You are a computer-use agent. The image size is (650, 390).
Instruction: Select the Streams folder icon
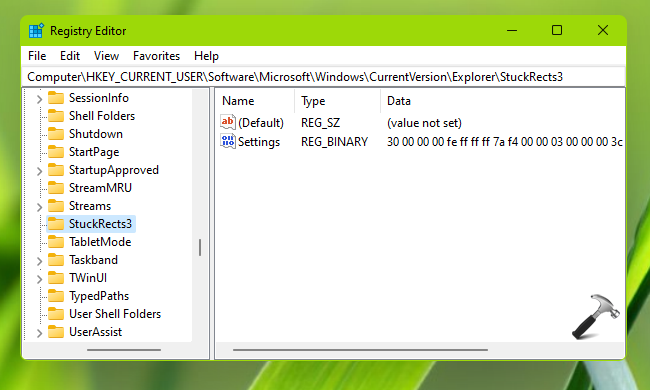[x=56, y=206]
